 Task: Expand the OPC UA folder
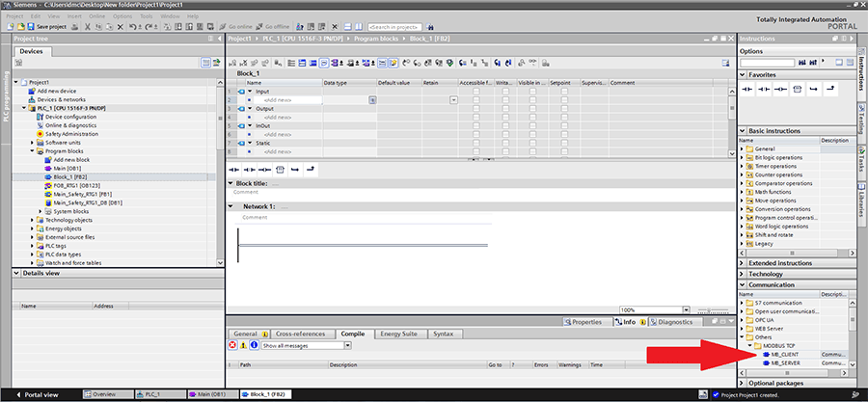[x=743, y=320]
